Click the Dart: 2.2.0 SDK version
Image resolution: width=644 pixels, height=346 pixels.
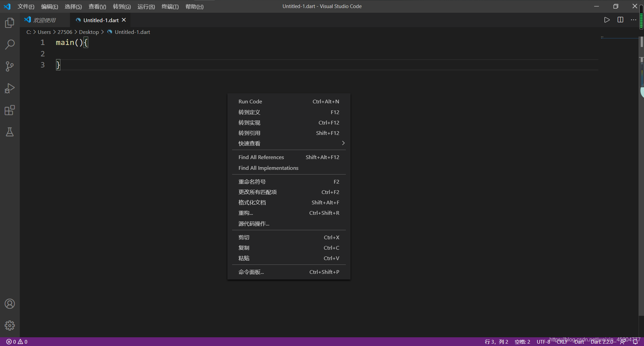point(602,342)
